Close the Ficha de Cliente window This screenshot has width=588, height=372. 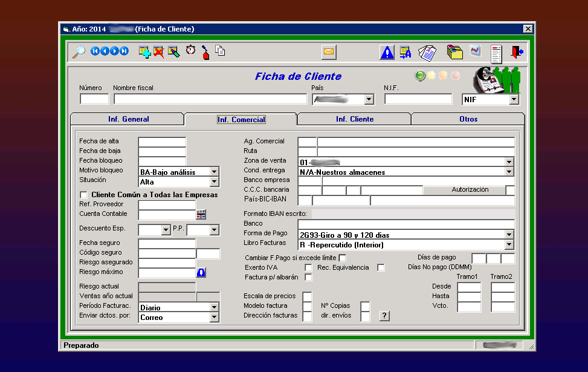[528, 29]
